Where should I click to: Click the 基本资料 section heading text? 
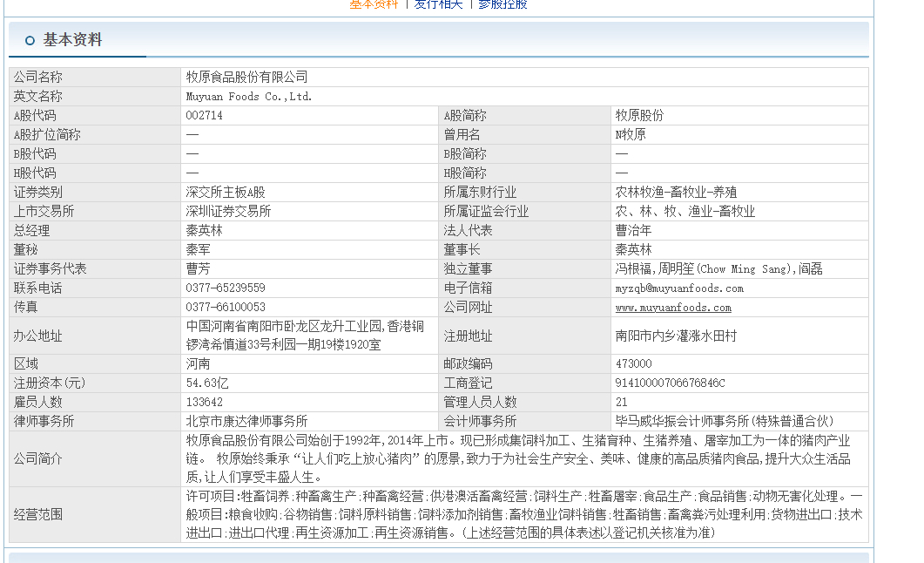click(72, 40)
